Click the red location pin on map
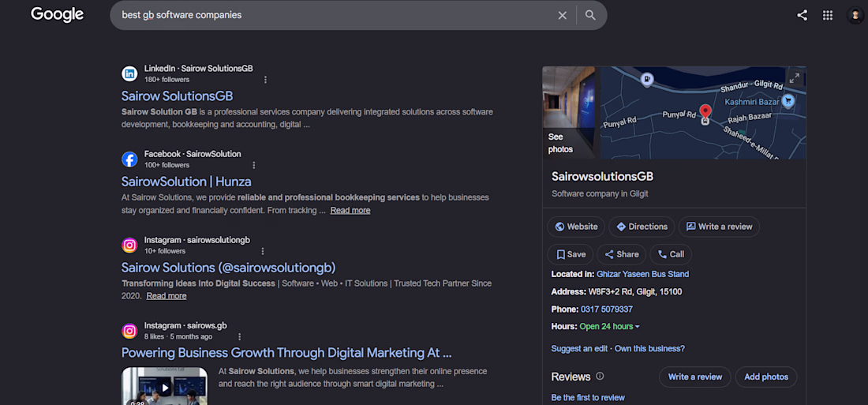The width and height of the screenshot is (868, 405). (x=705, y=112)
